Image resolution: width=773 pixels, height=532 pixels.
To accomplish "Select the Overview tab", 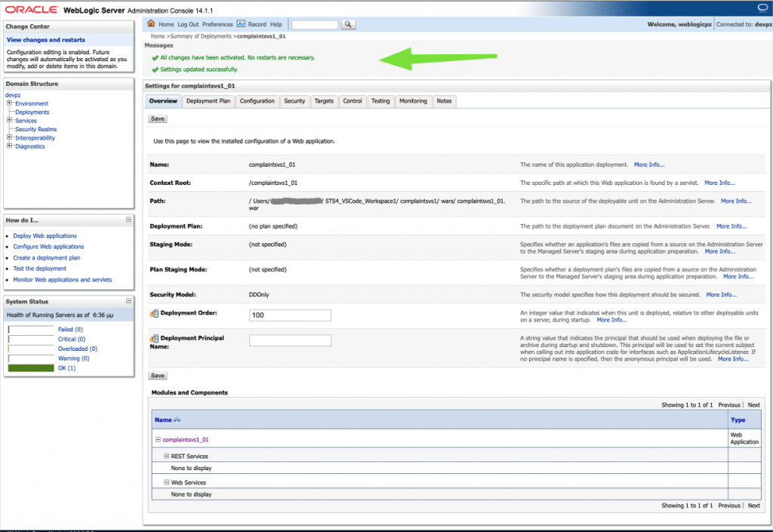I will click(x=163, y=101).
